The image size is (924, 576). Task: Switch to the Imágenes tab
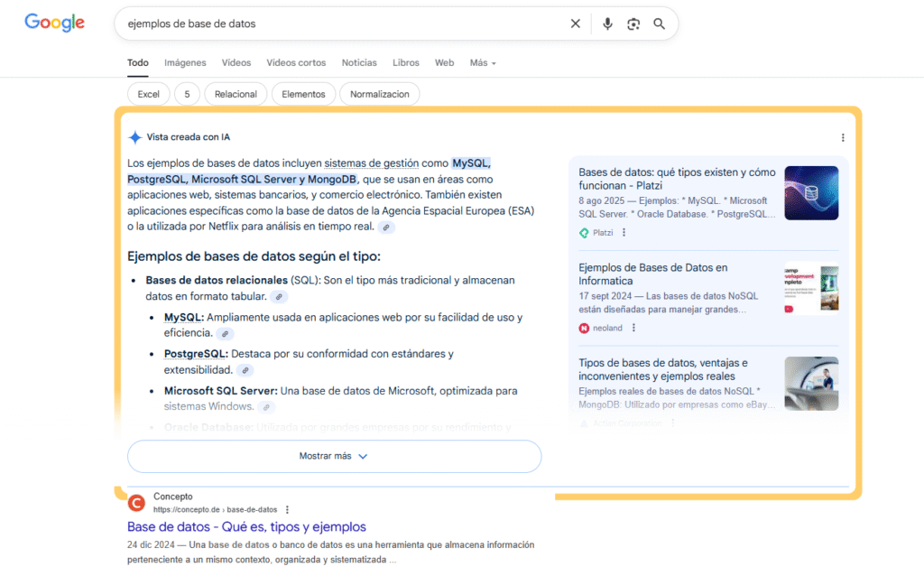coord(185,63)
